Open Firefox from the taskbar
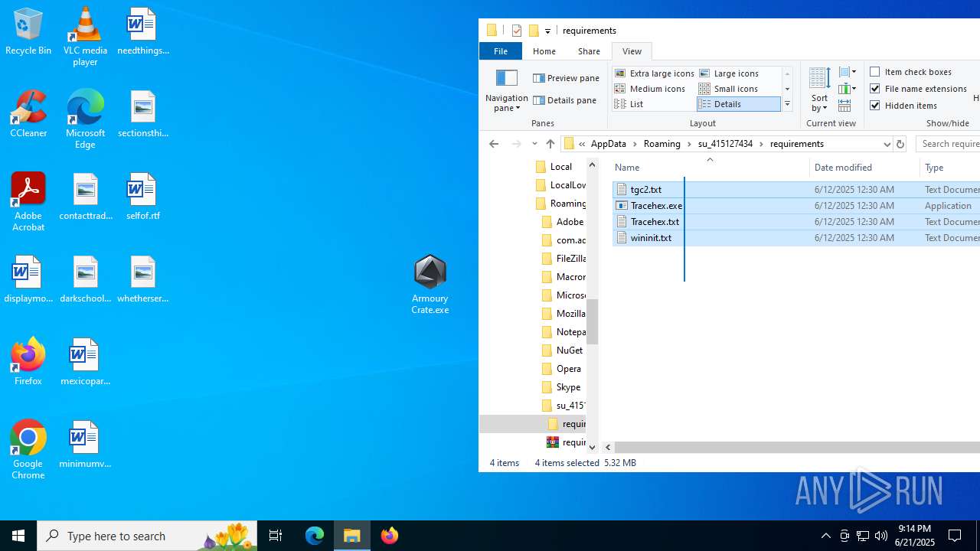This screenshot has width=980, height=551. pos(390,536)
